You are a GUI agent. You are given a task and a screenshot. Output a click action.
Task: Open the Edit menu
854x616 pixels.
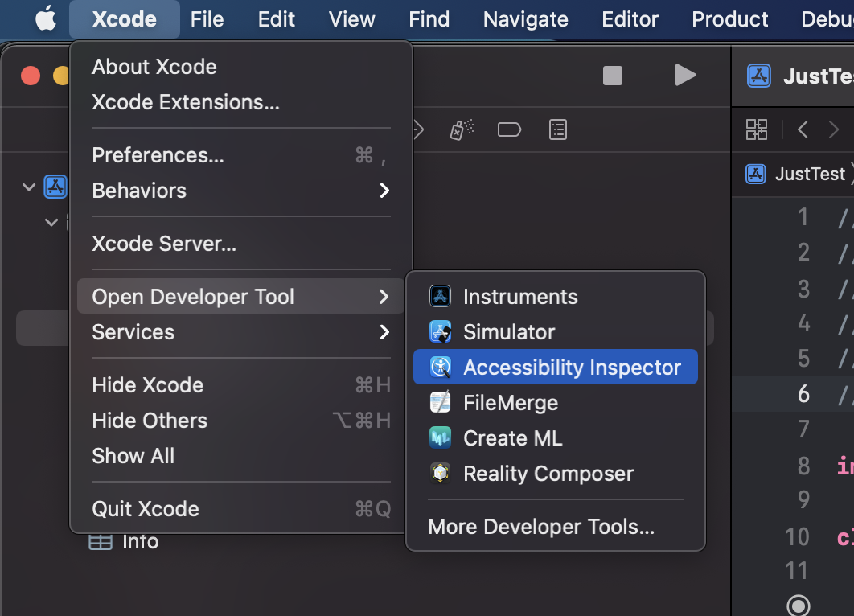pyautogui.click(x=276, y=19)
